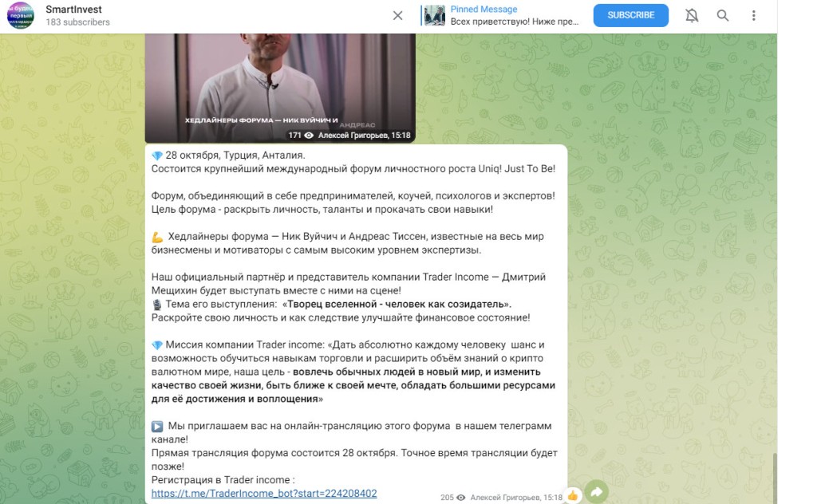Close the pinned message with the X
Viewport: 817px width, 504px height.
[x=397, y=16]
